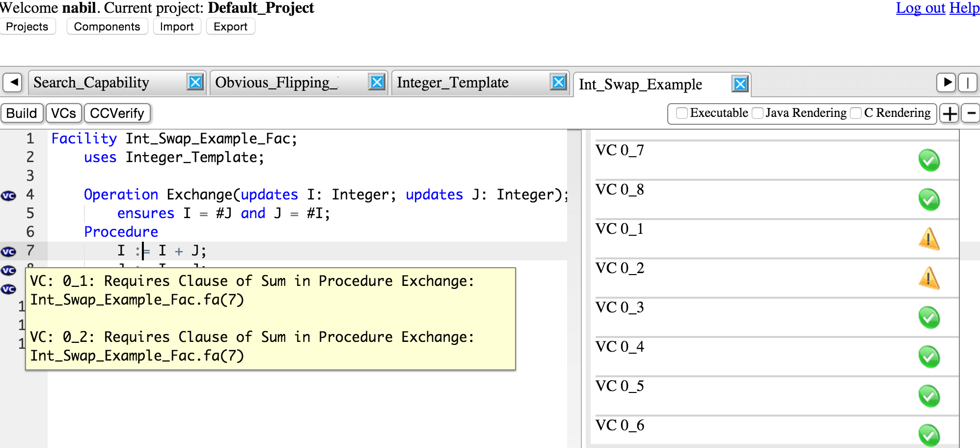Click the warning icon for VC 0_1

click(x=928, y=239)
